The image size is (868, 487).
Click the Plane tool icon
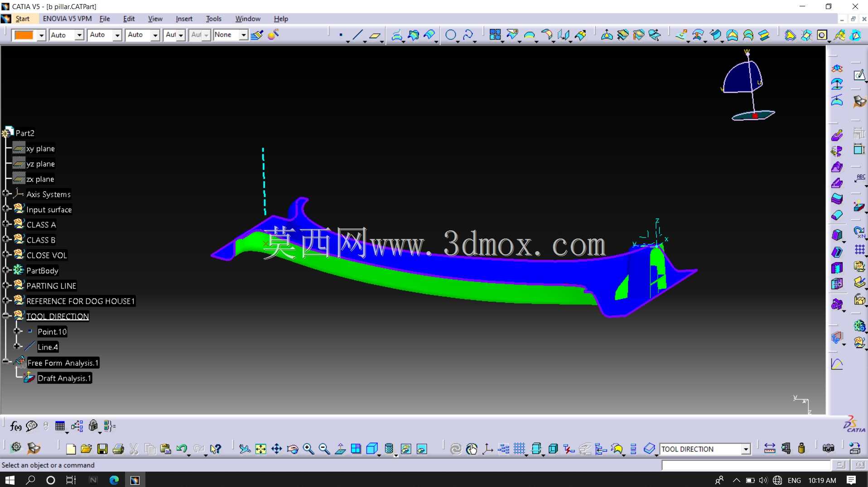pos(375,35)
